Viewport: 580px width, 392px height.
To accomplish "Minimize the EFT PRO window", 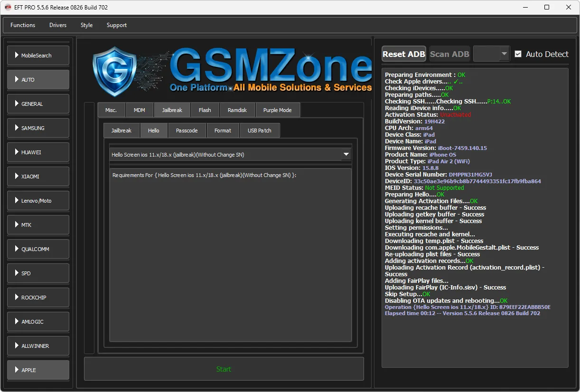I will [x=525, y=7].
